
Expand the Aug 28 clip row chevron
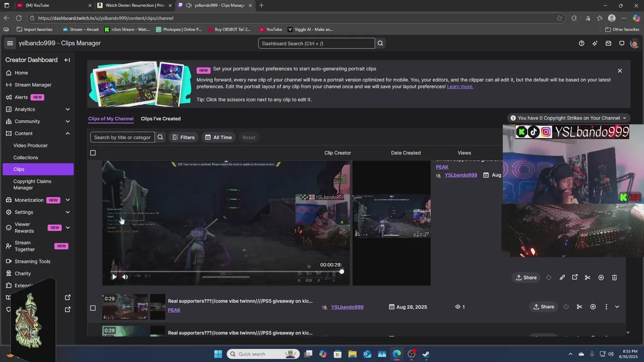click(617, 307)
